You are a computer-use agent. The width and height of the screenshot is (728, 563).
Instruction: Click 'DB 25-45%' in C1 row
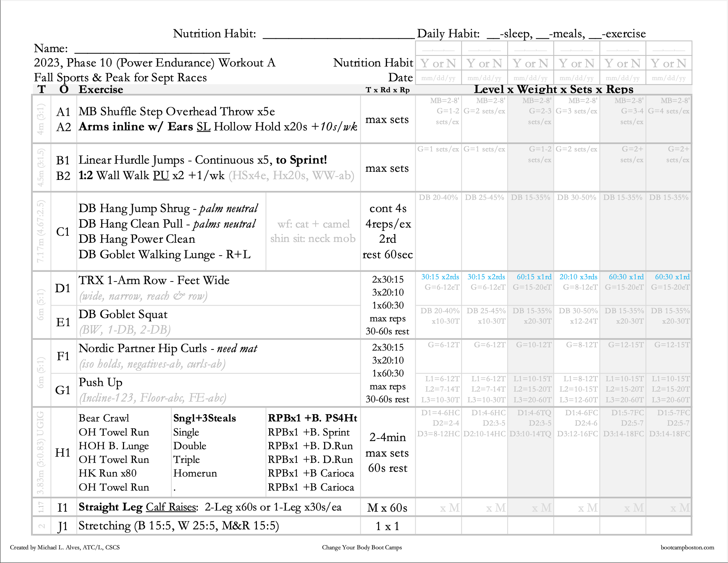[x=484, y=198]
